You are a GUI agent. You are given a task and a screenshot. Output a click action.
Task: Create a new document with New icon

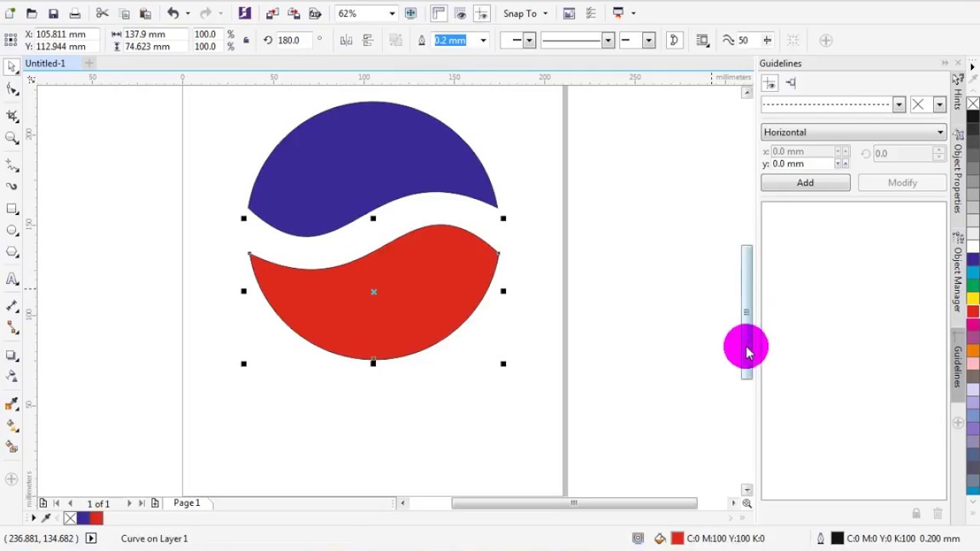10,14
